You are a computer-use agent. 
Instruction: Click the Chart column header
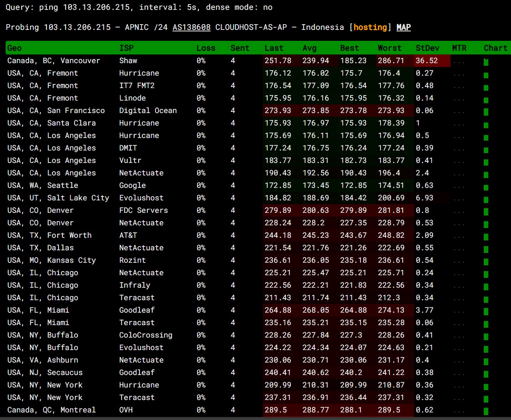pyautogui.click(x=495, y=48)
